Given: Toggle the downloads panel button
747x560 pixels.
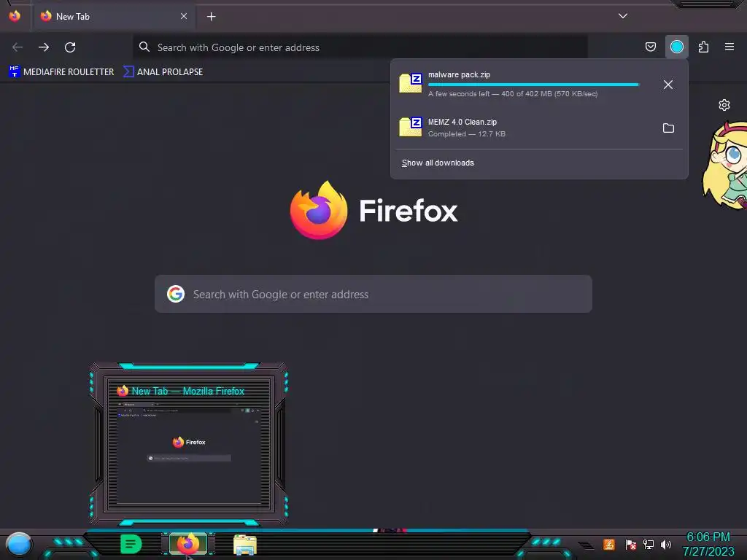Looking at the screenshot, I should (x=676, y=47).
